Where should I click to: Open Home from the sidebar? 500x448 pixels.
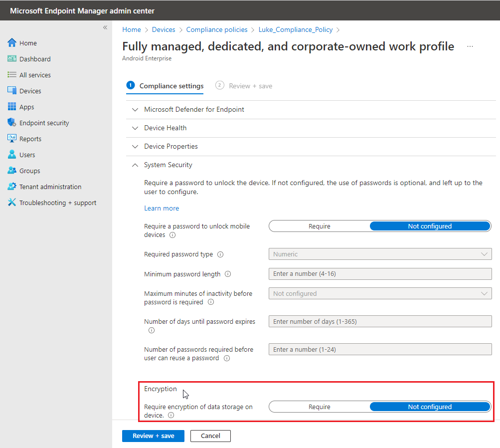pos(29,43)
